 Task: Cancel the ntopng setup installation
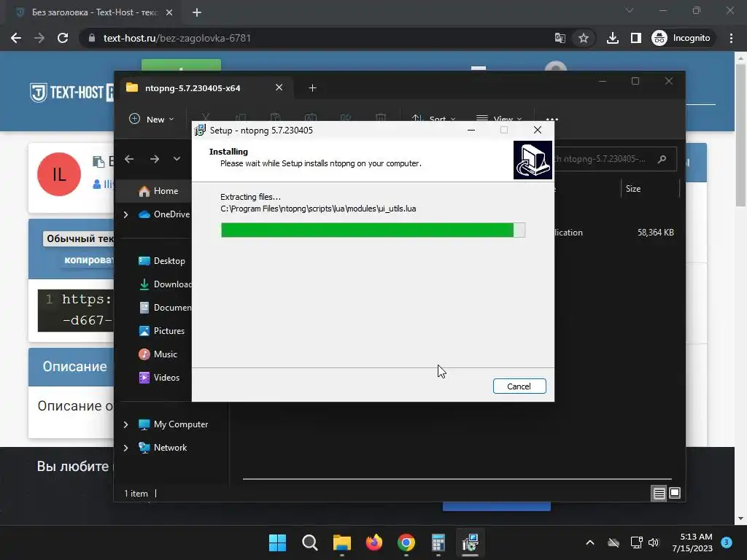(x=519, y=386)
